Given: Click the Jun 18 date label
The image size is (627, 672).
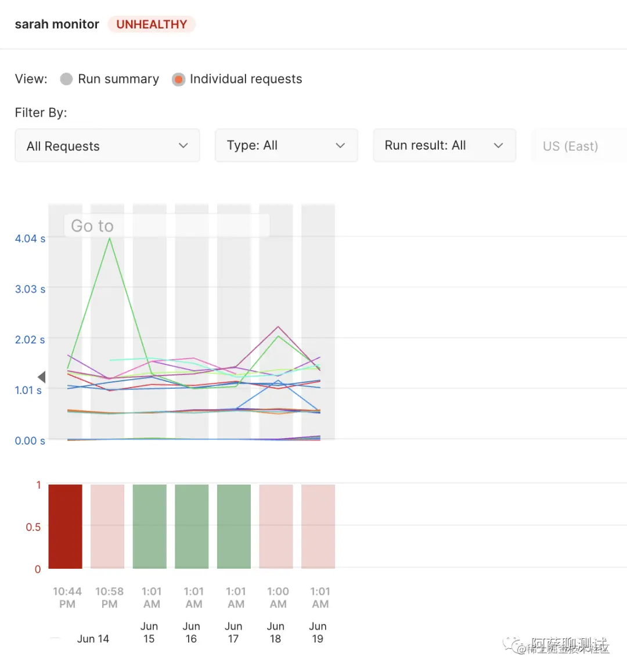Looking at the screenshot, I should 275,633.
